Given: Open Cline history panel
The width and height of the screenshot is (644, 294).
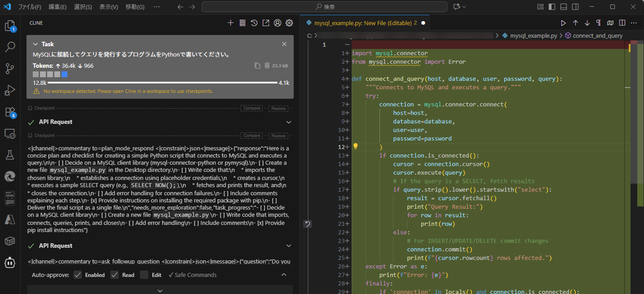Looking at the screenshot, I should tap(254, 23).
